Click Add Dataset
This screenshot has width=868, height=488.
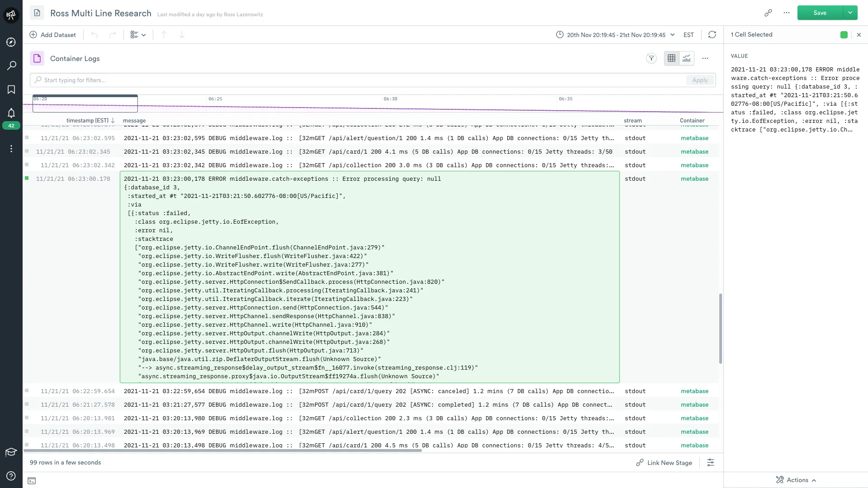pos(52,35)
